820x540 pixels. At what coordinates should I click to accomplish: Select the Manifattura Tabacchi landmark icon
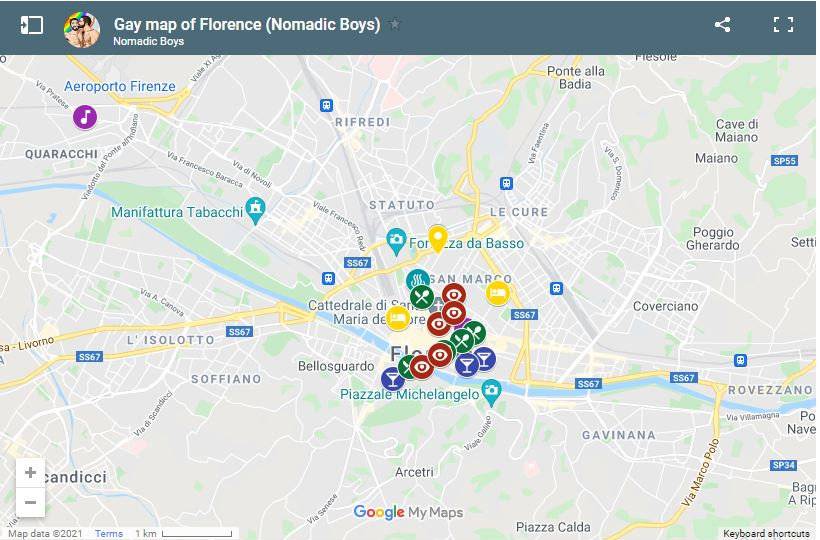tap(255, 211)
